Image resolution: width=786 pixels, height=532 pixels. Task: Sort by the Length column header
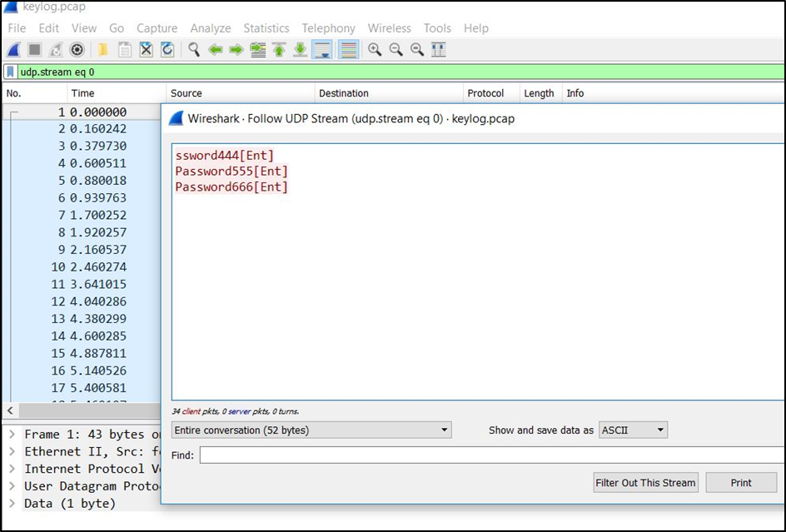540,93
